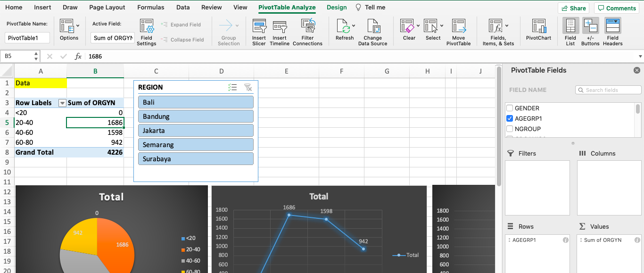Click the PivotTable Name input field
This screenshot has height=273, width=644.
click(x=27, y=38)
